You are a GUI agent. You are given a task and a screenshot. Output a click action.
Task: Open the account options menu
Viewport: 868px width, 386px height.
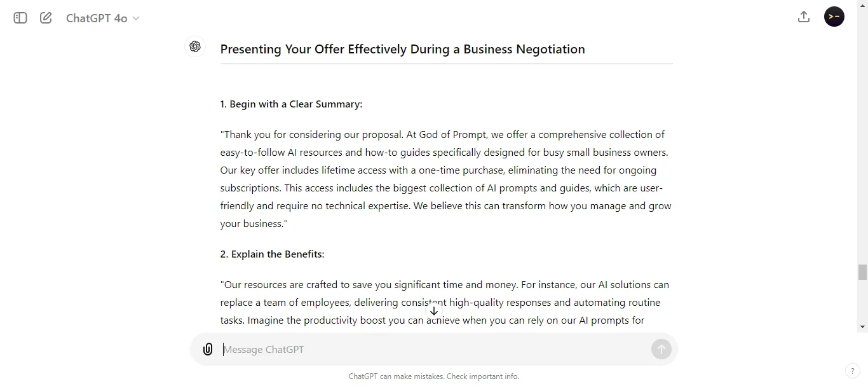pyautogui.click(x=834, y=17)
